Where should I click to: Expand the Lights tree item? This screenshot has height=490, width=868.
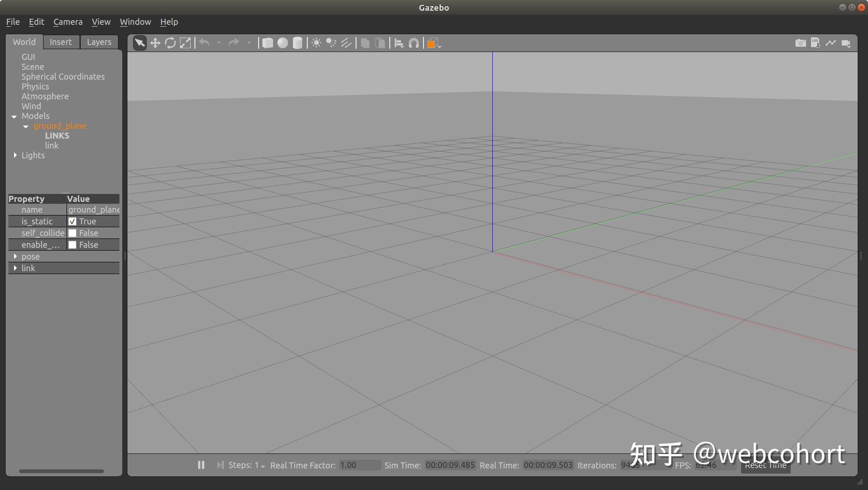[x=15, y=155]
